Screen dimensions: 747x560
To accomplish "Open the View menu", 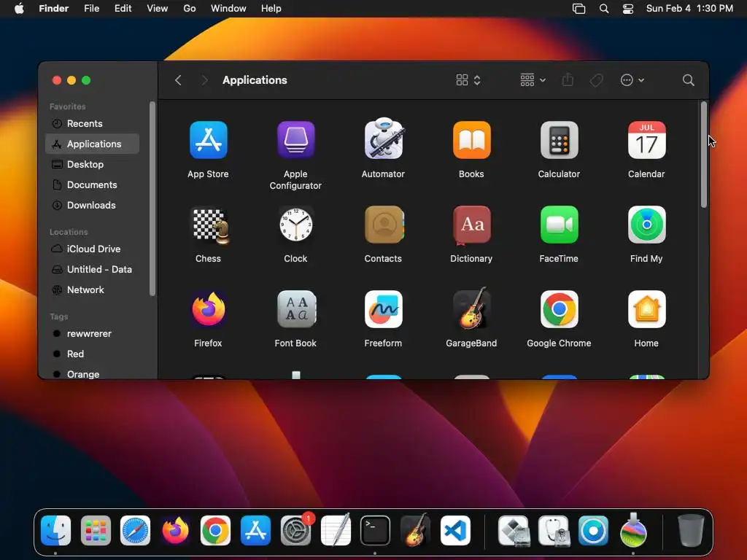I will tap(158, 9).
